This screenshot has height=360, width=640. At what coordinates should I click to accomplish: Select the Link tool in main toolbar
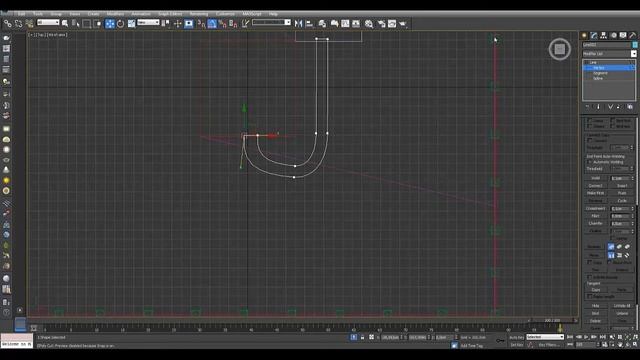pyautogui.click(x=8, y=24)
